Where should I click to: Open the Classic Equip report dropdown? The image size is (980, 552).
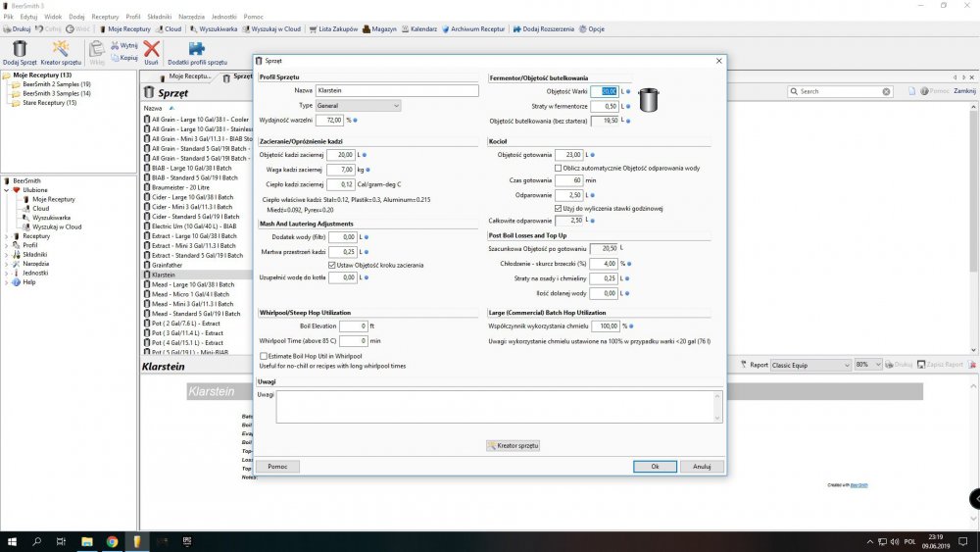[809, 365]
